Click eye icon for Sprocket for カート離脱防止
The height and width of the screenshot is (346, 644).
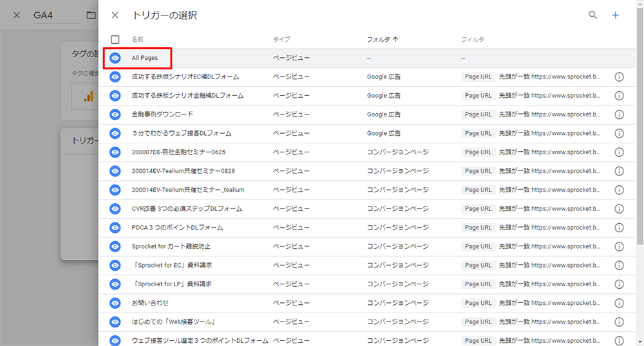(x=115, y=246)
